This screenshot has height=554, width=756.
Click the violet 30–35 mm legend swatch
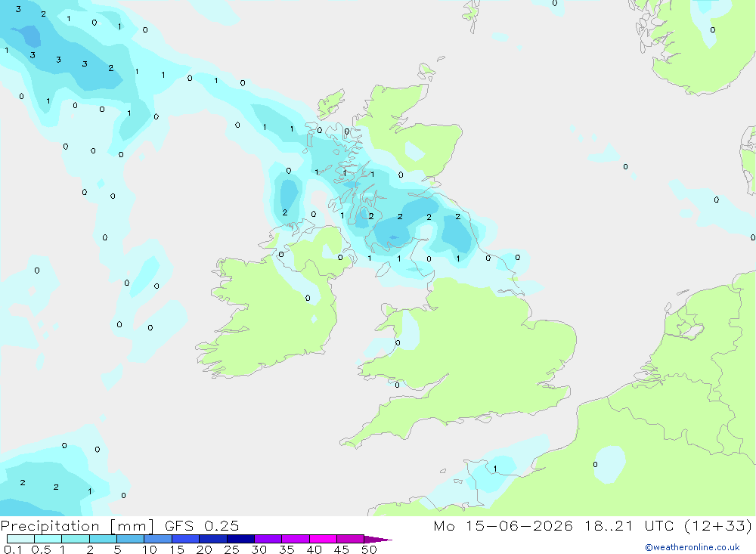click(268, 539)
